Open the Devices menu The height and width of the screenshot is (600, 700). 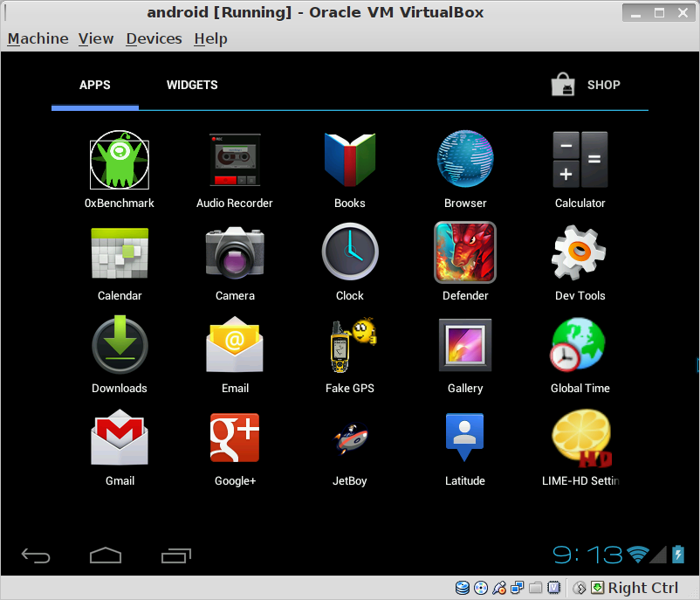pyautogui.click(x=154, y=38)
